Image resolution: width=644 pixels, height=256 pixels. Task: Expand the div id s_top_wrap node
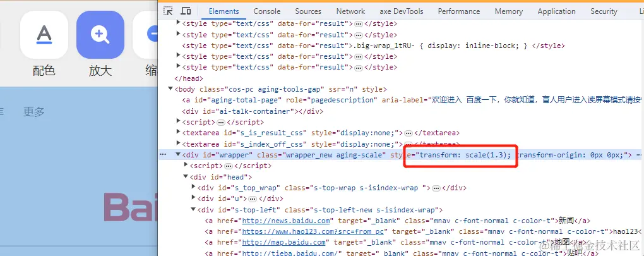point(193,187)
